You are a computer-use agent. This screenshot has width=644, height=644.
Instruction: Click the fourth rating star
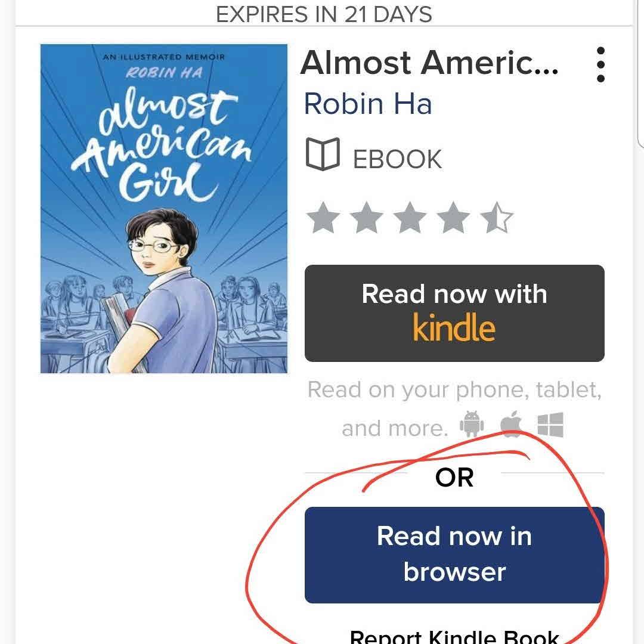pos(453,218)
